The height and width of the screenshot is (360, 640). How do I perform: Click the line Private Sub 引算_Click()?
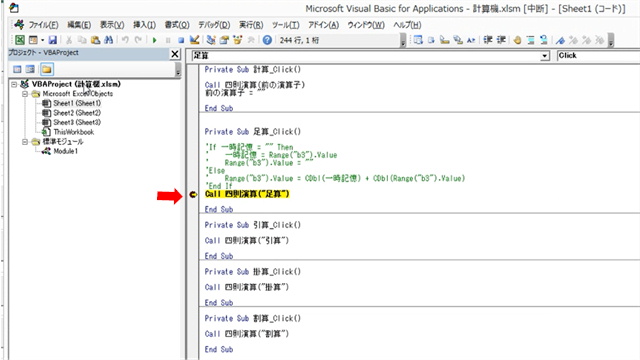(x=253, y=225)
